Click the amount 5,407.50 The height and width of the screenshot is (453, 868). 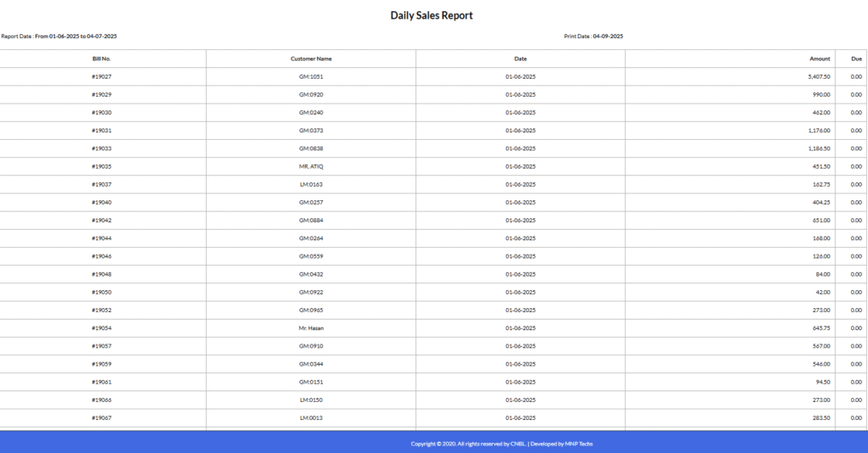820,77
